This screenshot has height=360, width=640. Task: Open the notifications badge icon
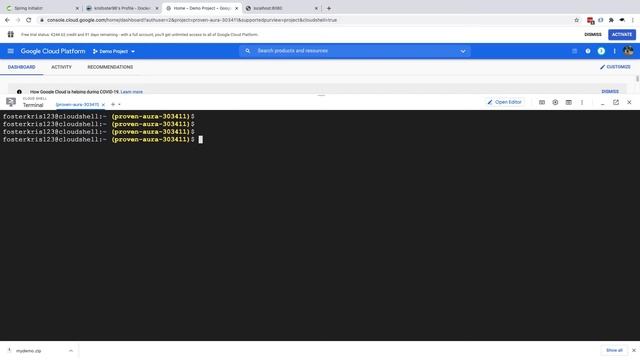pyautogui.click(x=601, y=51)
